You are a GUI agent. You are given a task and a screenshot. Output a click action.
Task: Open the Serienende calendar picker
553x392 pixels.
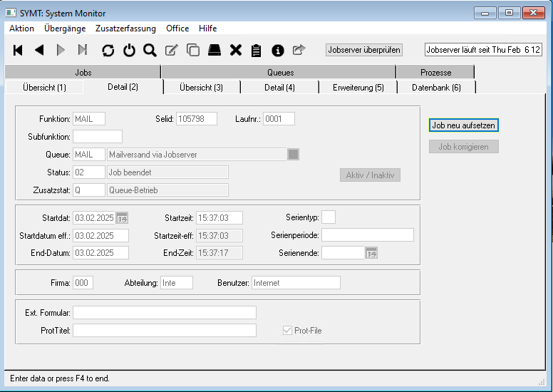[x=371, y=253]
